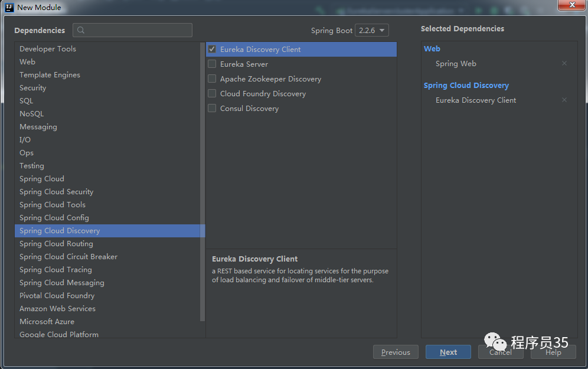Choose the Amazon Web Services category
This screenshot has height=369, width=588.
point(107,309)
